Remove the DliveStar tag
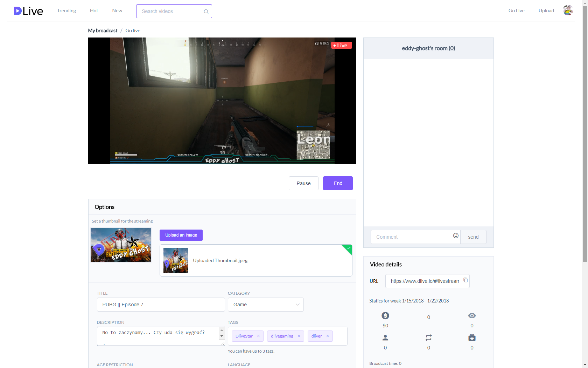 [x=258, y=336]
